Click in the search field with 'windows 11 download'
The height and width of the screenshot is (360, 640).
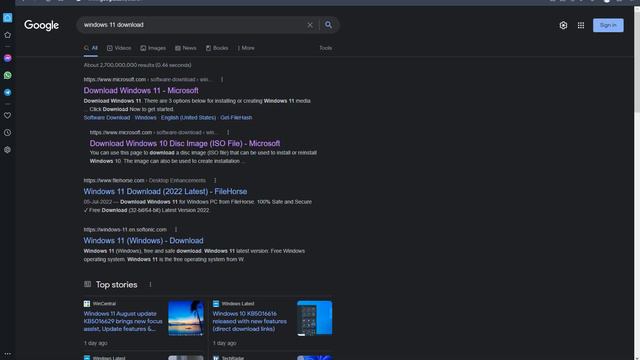click(192, 25)
